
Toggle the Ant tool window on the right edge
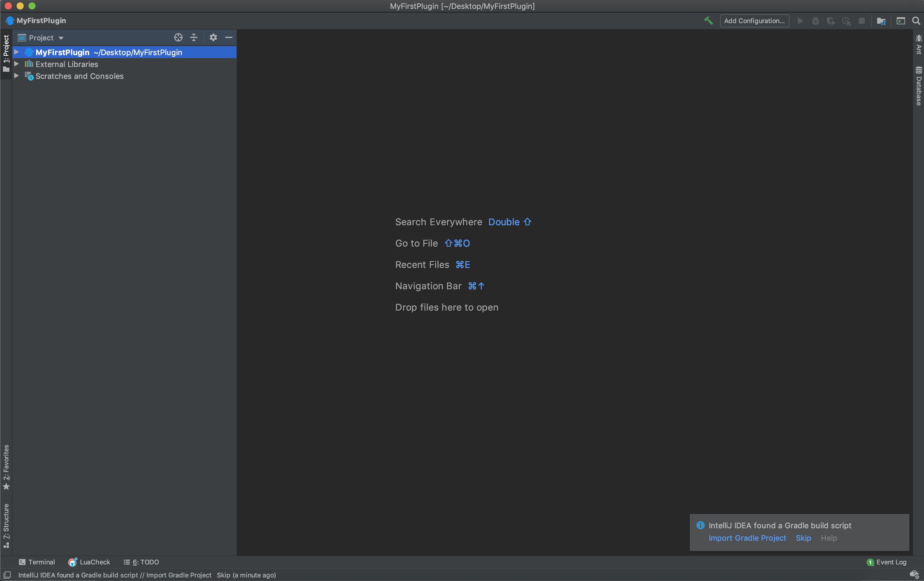[x=919, y=44]
